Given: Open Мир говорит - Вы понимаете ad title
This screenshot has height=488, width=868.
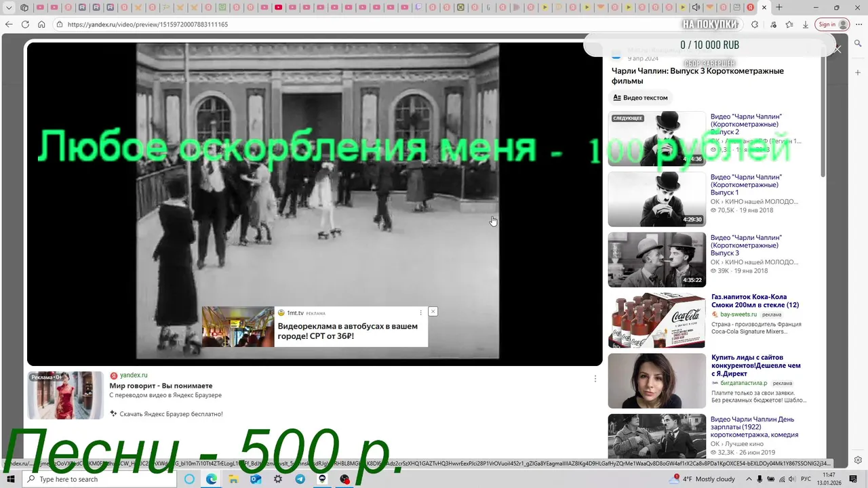Looking at the screenshot, I should coord(161,386).
